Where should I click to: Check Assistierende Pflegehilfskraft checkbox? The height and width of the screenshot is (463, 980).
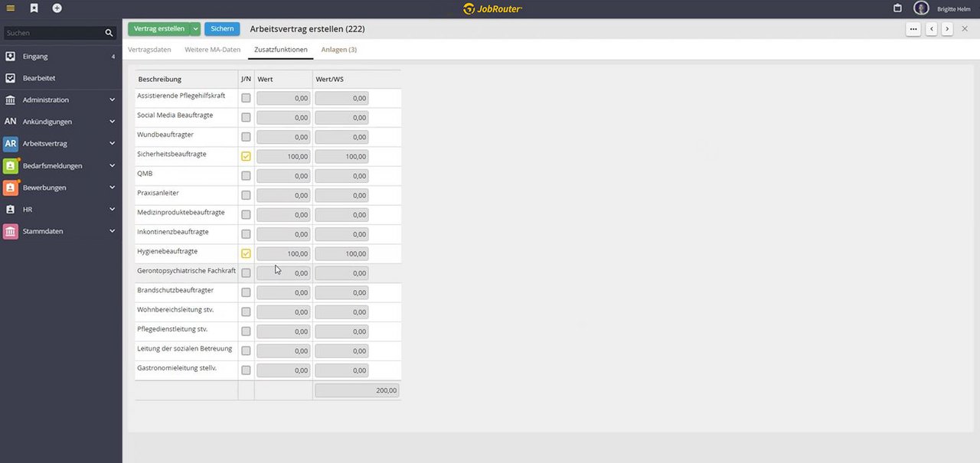pyautogui.click(x=246, y=98)
